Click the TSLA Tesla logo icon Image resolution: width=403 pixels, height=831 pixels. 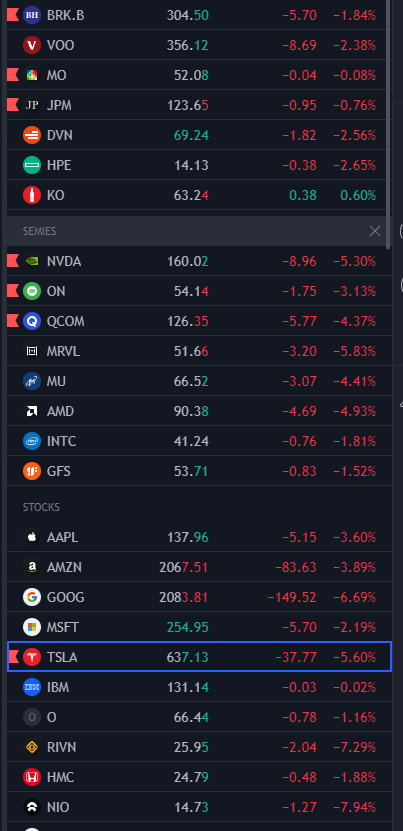point(32,657)
